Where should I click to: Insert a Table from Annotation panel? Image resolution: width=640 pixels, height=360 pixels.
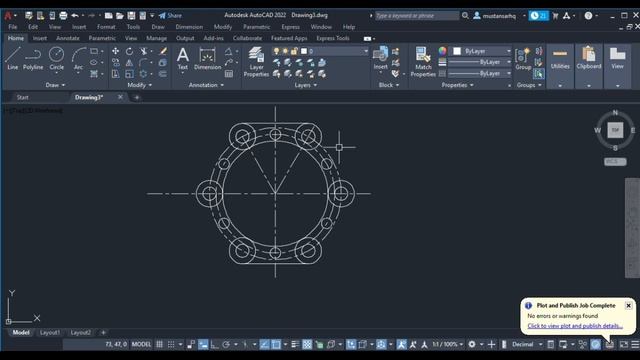pyautogui.click(x=229, y=74)
